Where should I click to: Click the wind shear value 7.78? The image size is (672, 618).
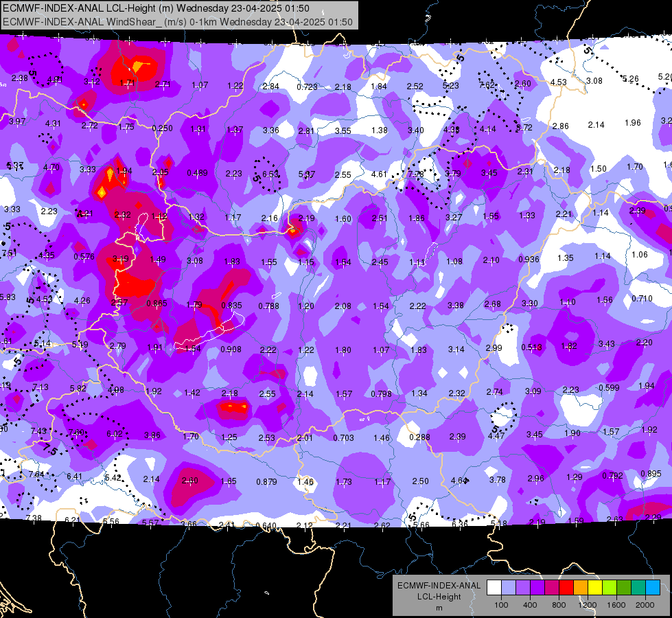coord(416,174)
